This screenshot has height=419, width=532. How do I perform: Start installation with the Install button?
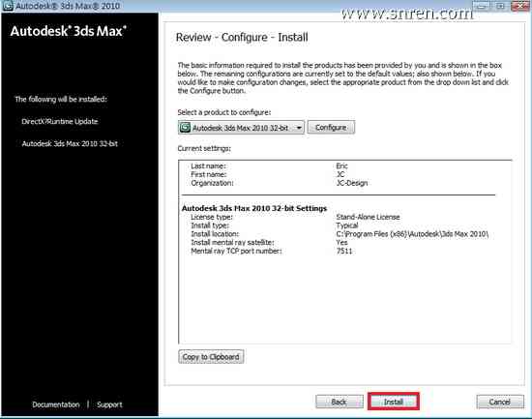tap(394, 402)
